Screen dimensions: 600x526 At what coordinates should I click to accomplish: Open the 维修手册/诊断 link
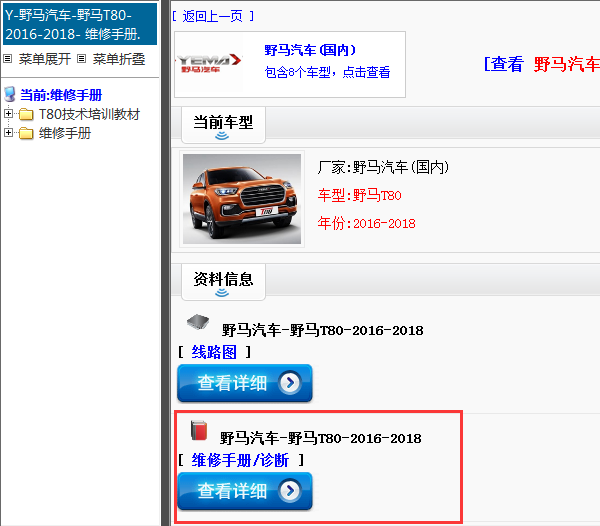[x=240, y=460]
